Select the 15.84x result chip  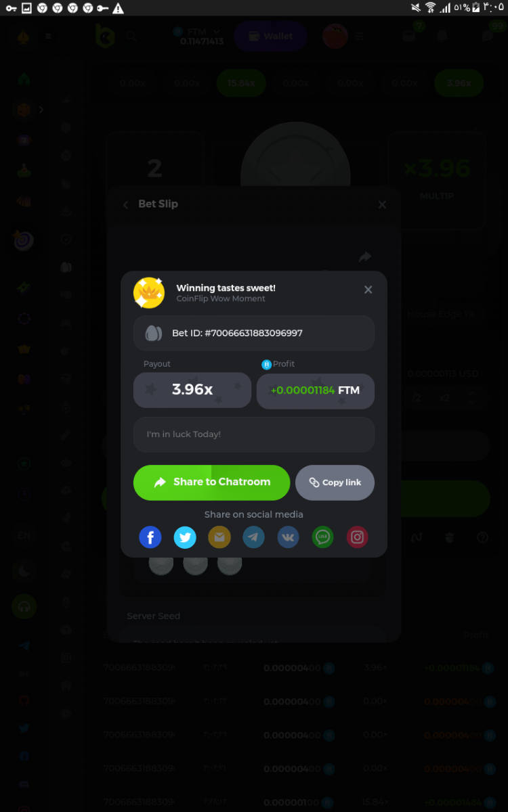click(x=241, y=83)
